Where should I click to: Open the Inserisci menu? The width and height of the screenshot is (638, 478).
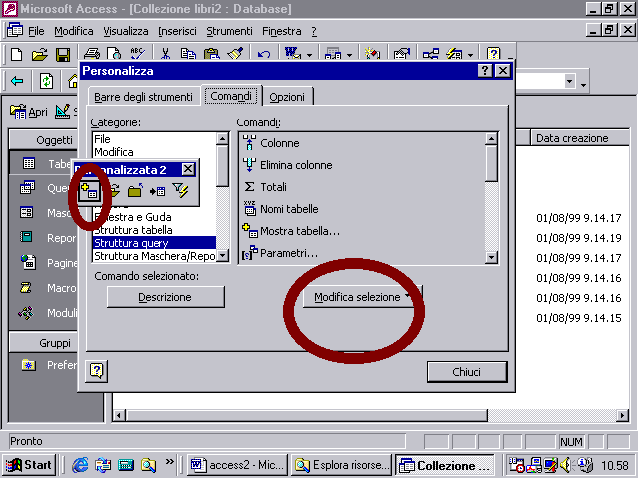click(x=177, y=31)
